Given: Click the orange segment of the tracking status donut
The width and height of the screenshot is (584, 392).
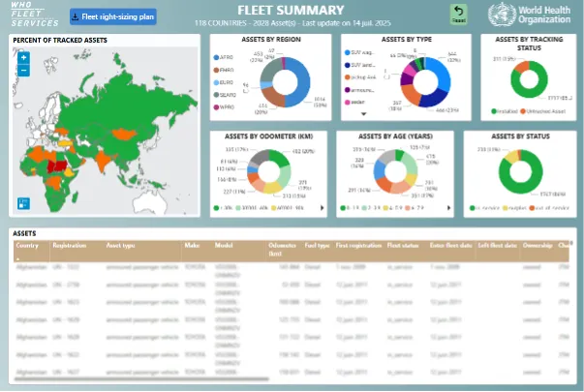Looking at the screenshot, I should click(521, 66).
